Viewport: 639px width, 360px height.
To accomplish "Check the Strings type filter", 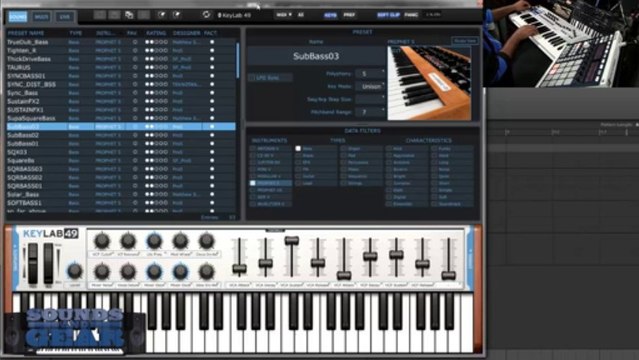I will (344, 183).
